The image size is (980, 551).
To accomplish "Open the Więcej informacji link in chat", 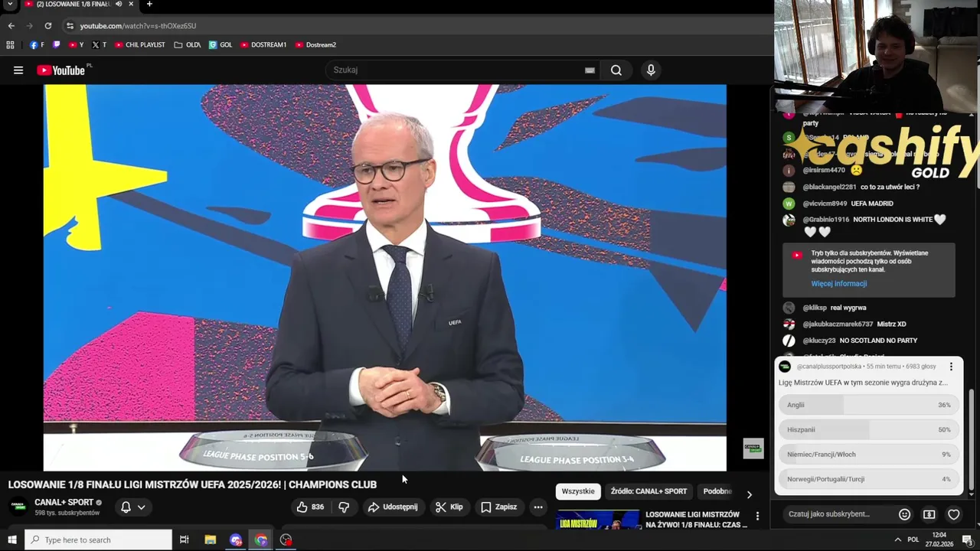I will (x=839, y=283).
